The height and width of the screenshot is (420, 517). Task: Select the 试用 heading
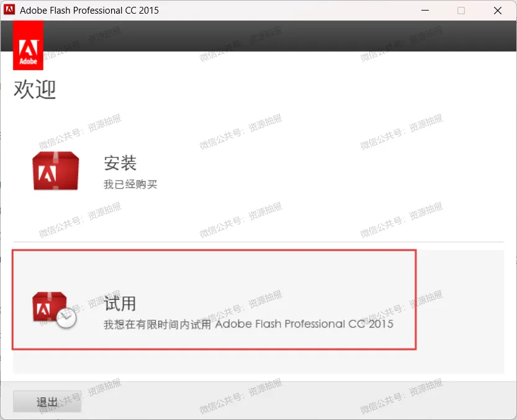click(x=120, y=303)
